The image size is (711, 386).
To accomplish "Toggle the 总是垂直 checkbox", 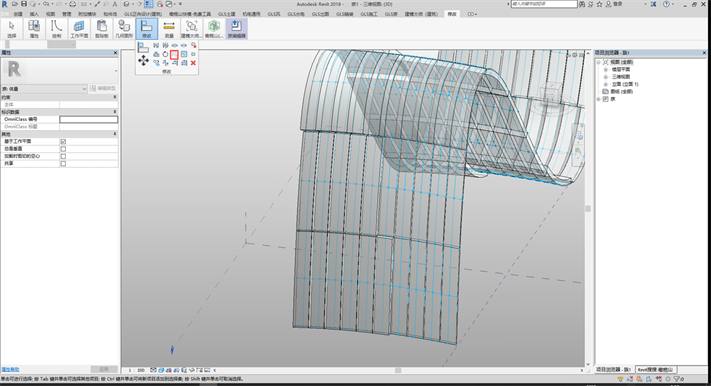I will coord(63,149).
